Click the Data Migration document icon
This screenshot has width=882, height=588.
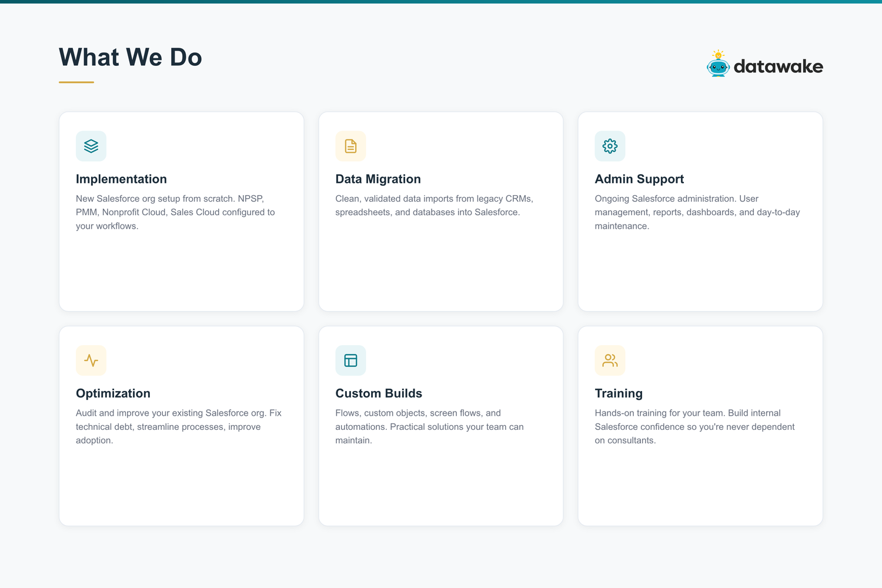(x=350, y=146)
